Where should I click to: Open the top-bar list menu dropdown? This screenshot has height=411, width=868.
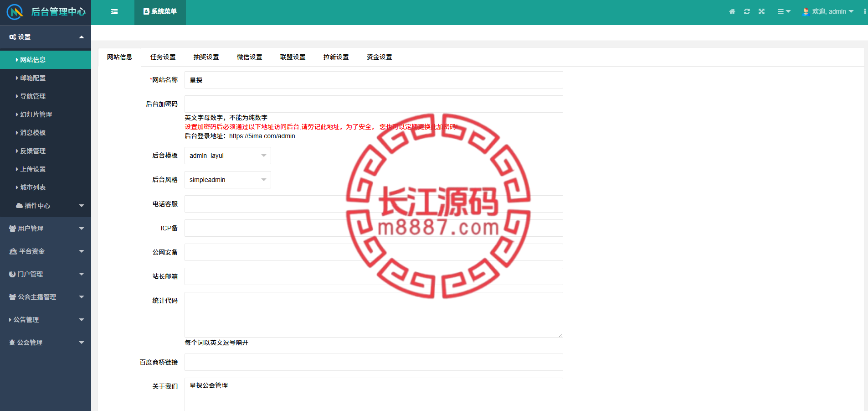[784, 12]
